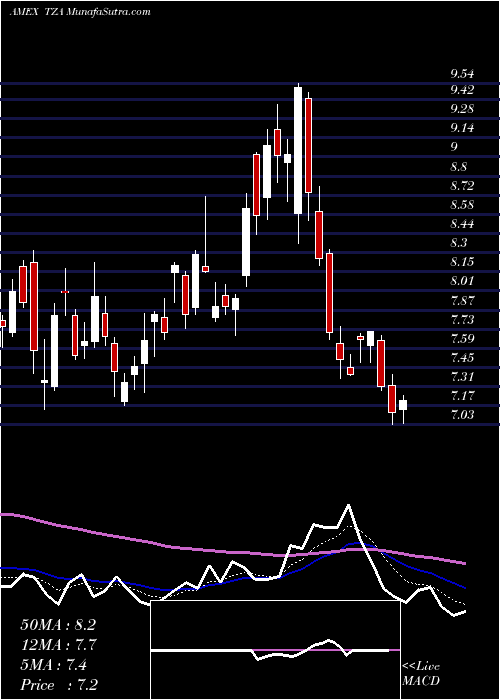Click the 7.45 price axis label
Image resolution: width=500 pixels, height=700 pixels.
coord(462,357)
